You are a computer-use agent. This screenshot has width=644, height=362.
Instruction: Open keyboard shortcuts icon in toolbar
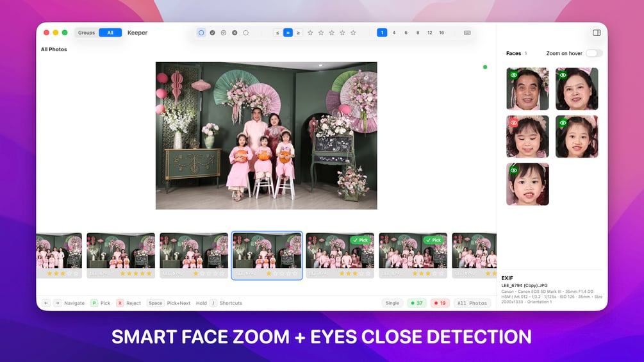[467, 33]
